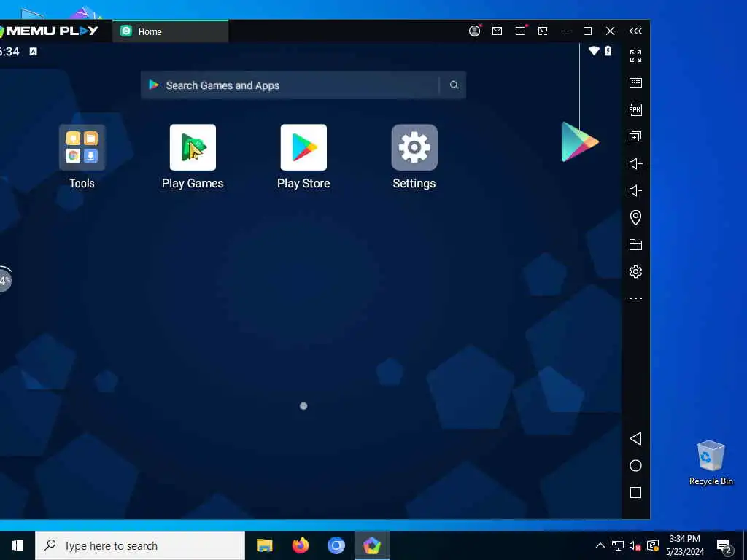Click the keyboard indicator beside Android clock
The image size is (747, 560).
(34, 52)
